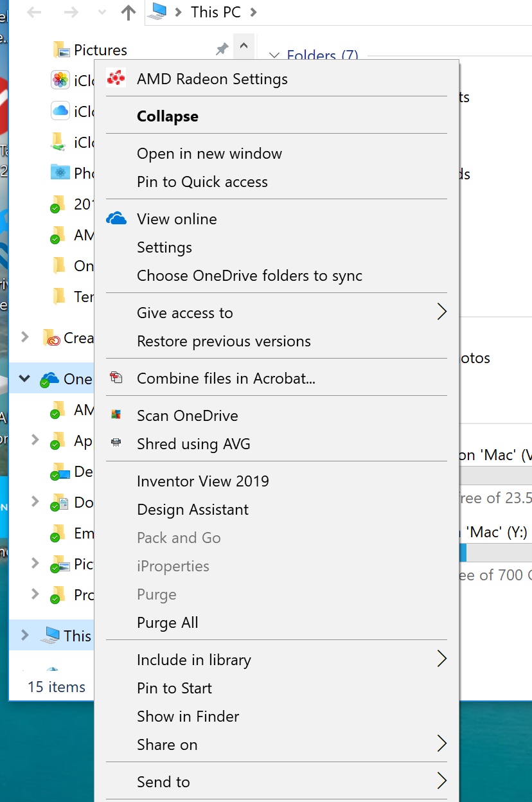Expand the This PC tree node
This screenshot has width=532, height=802.
click(x=24, y=636)
